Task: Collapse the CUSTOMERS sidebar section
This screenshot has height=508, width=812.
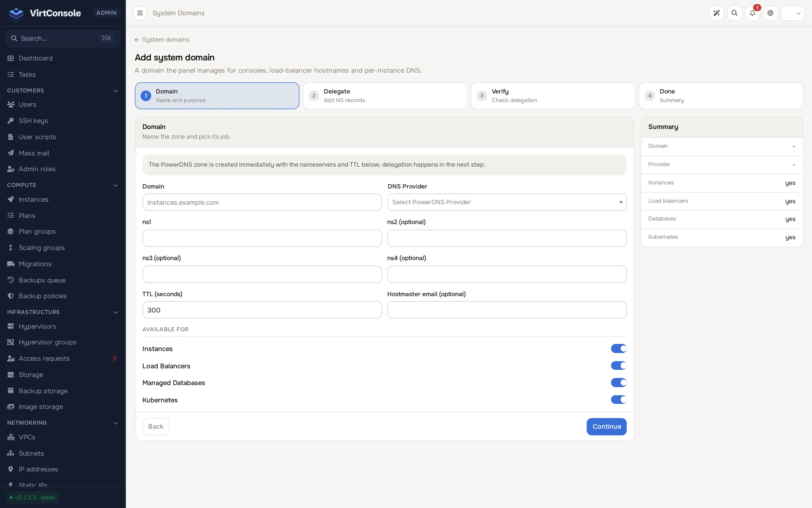Action: coord(115,91)
